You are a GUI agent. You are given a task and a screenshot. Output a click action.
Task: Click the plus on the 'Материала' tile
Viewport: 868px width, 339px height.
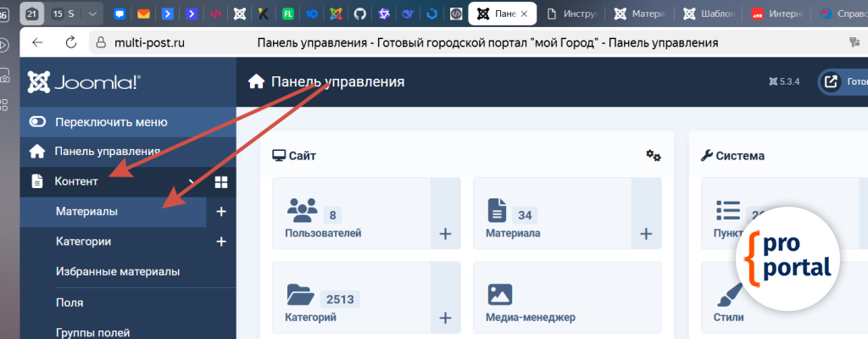click(x=645, y=234)
